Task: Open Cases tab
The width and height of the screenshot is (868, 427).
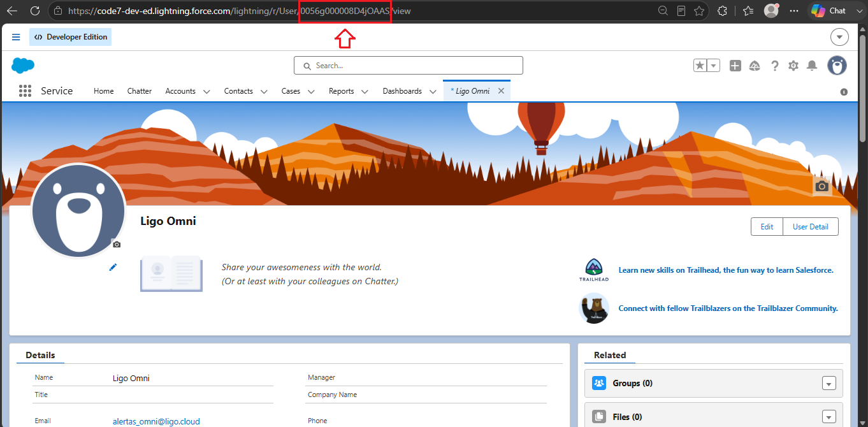Action: 291,91
